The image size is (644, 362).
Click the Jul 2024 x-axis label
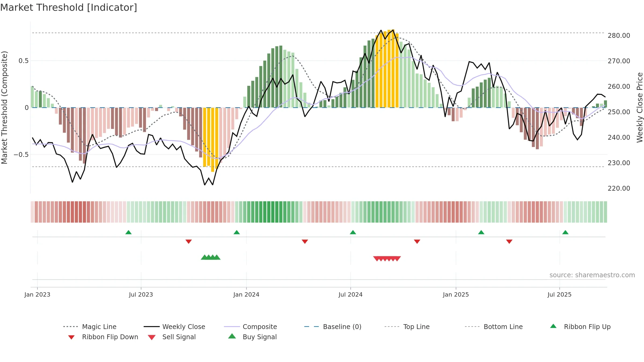coord(350,294)
